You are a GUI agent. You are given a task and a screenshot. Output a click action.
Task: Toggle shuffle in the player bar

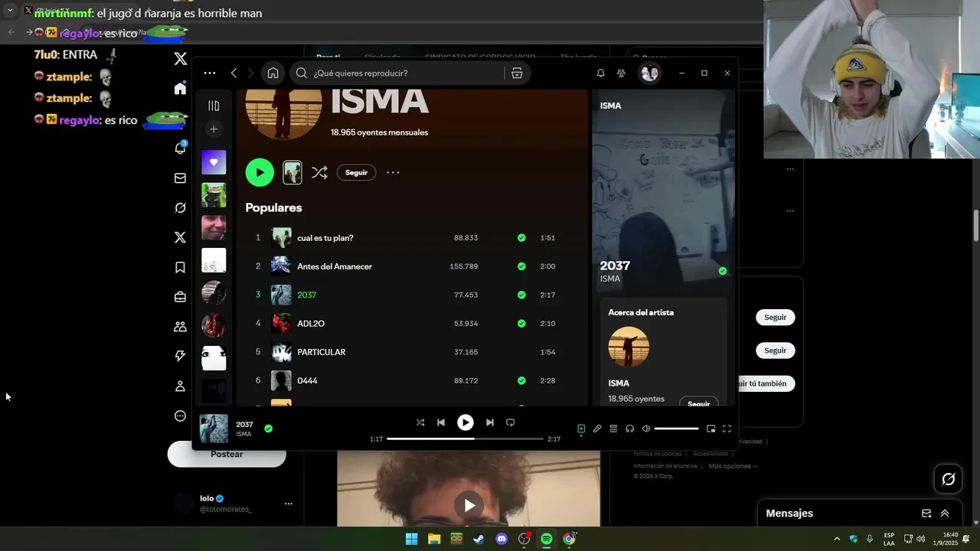tap(420, 422)
